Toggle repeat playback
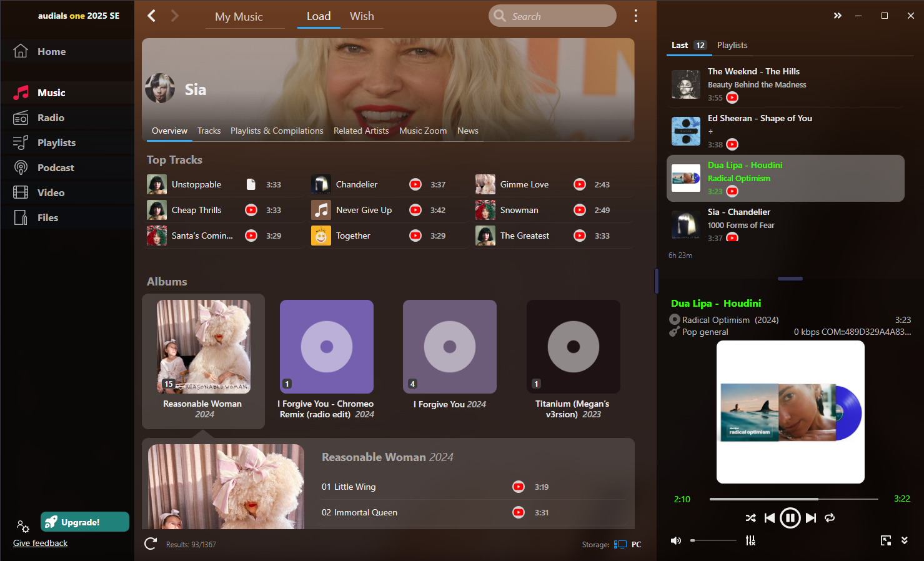924x561 pixels. click(830, 518)
